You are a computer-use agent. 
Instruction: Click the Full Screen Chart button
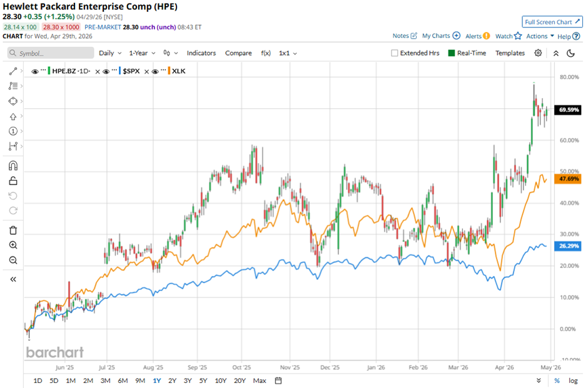click(552, 22)
